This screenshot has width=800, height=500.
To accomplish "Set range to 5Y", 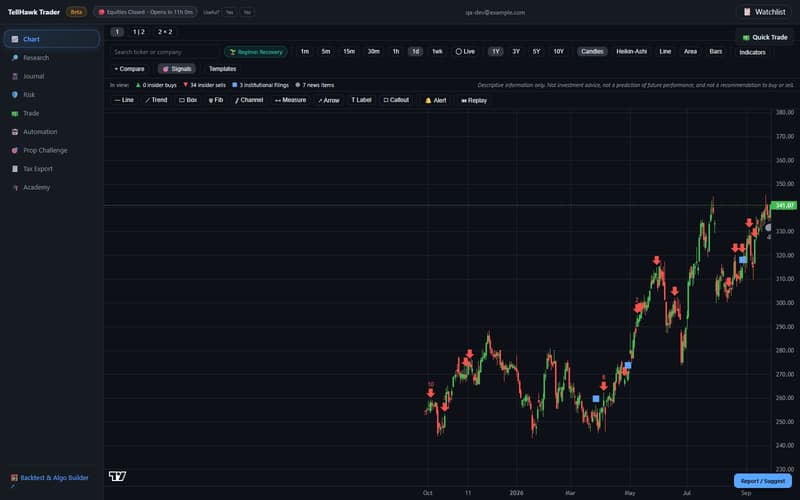I will coord(536,52).
